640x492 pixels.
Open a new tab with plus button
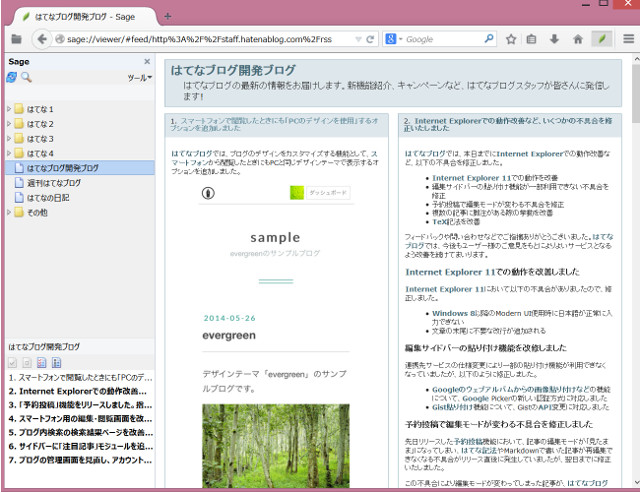tap(167, 16)
